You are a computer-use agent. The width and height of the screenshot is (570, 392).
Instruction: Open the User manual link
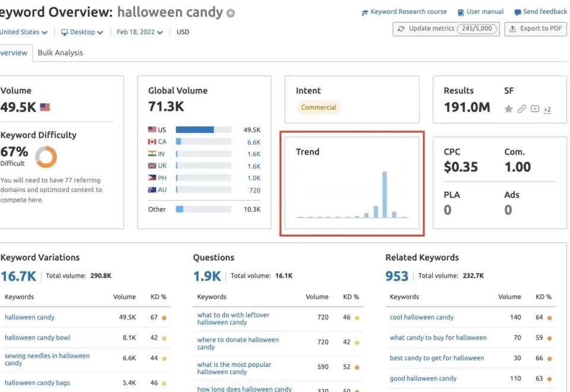click(480, 12)
